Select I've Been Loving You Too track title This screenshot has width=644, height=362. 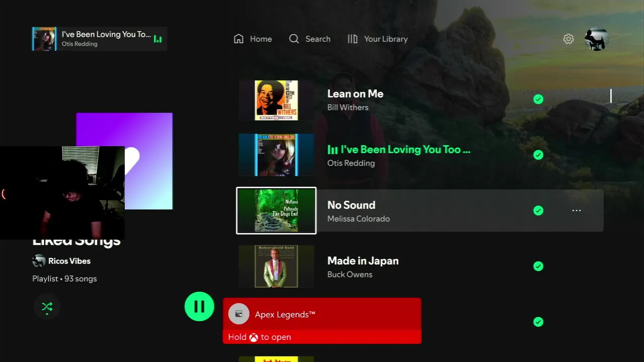pyautogui.click(x=406, y=149)
